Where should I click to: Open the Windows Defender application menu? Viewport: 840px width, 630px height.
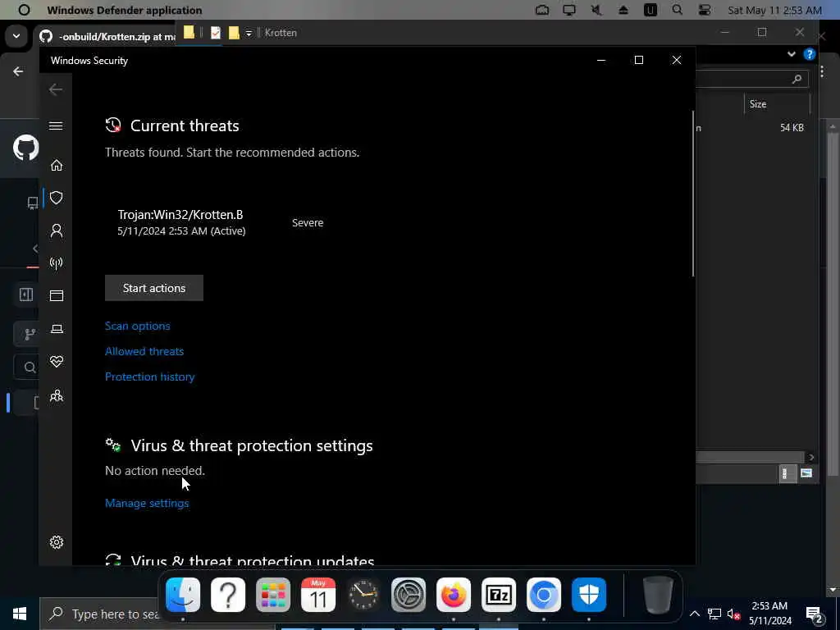(x=125, y=10)
